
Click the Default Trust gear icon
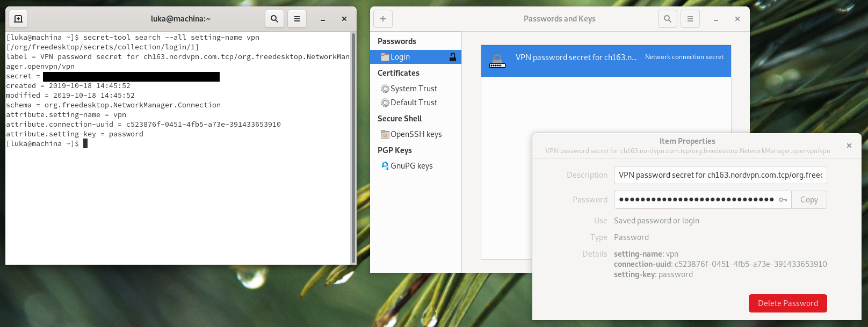pos(385,103)
